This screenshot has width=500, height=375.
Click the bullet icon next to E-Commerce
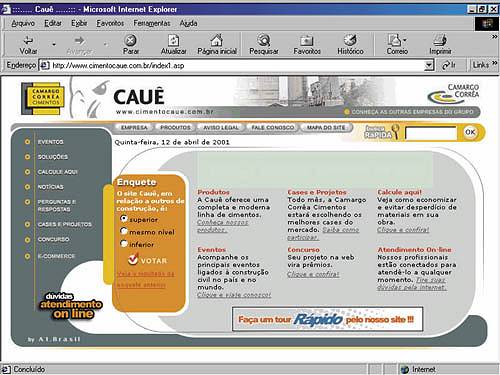point(27,256)
